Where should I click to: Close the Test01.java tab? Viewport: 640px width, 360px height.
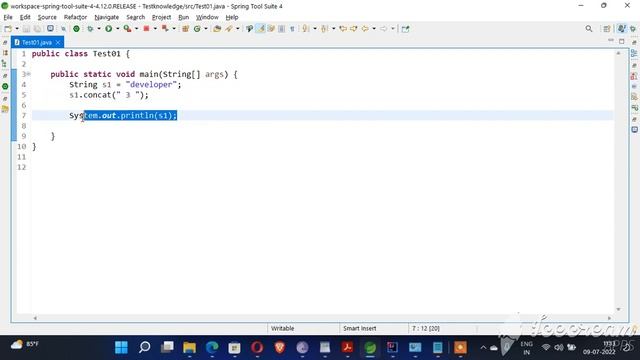point(58,42)
